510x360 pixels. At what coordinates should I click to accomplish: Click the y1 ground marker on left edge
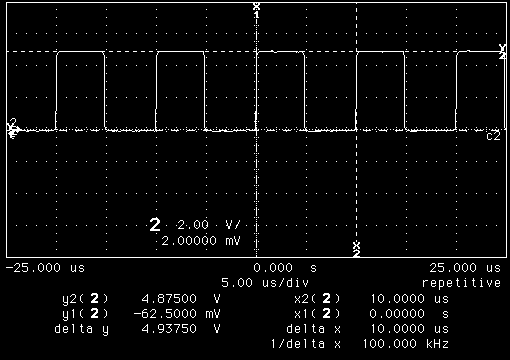coord(13,128)
